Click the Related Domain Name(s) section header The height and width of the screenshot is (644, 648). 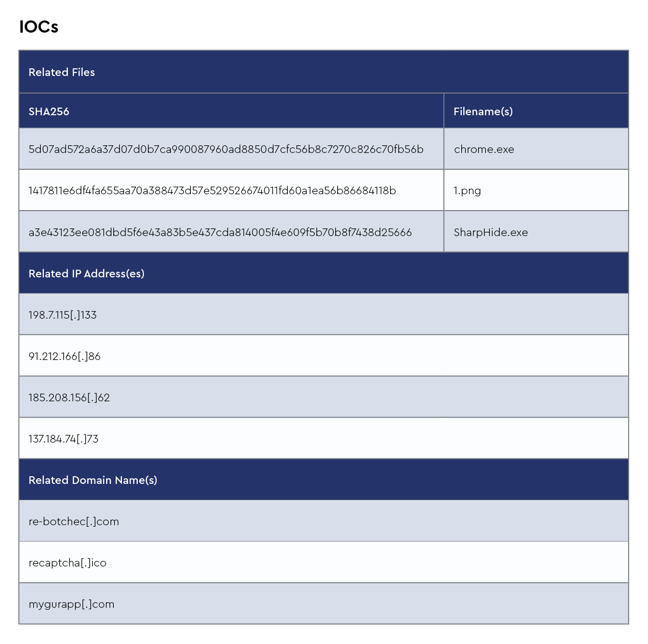(93, 480)
